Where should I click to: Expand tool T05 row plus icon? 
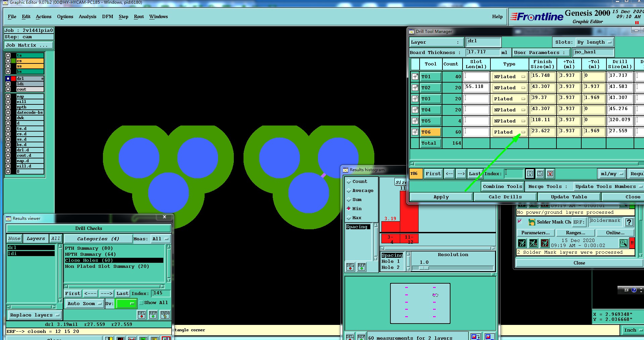[415, 121]
